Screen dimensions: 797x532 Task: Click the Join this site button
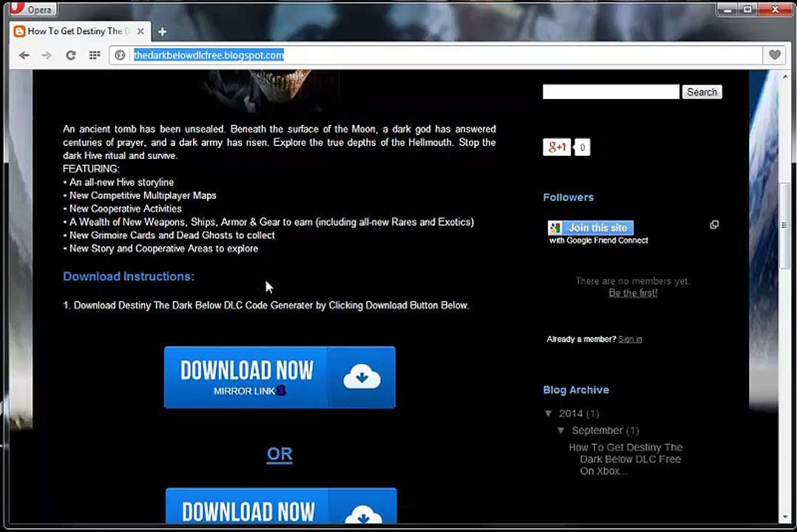[591, 228]
